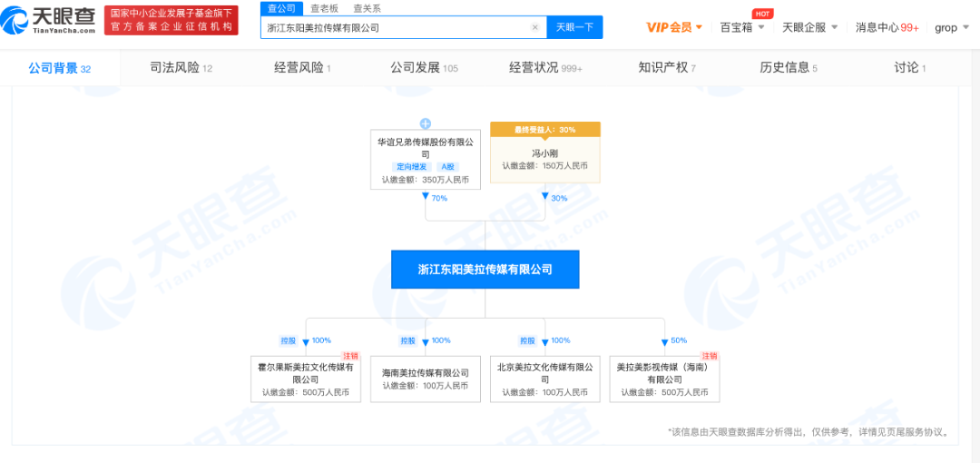Open the 经营状况 tab
Viewport: 980px width, 463px height.
545,68
